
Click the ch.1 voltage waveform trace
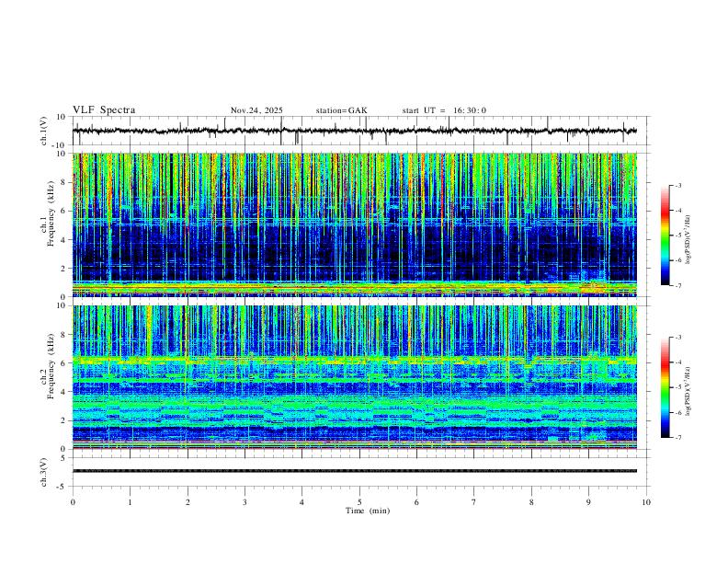(355, 131)
